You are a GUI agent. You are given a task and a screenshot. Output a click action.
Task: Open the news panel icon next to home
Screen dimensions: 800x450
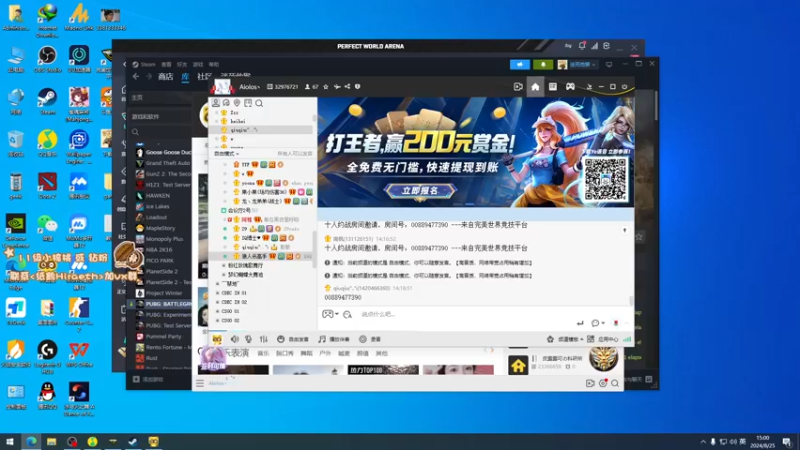coord(553,87)
